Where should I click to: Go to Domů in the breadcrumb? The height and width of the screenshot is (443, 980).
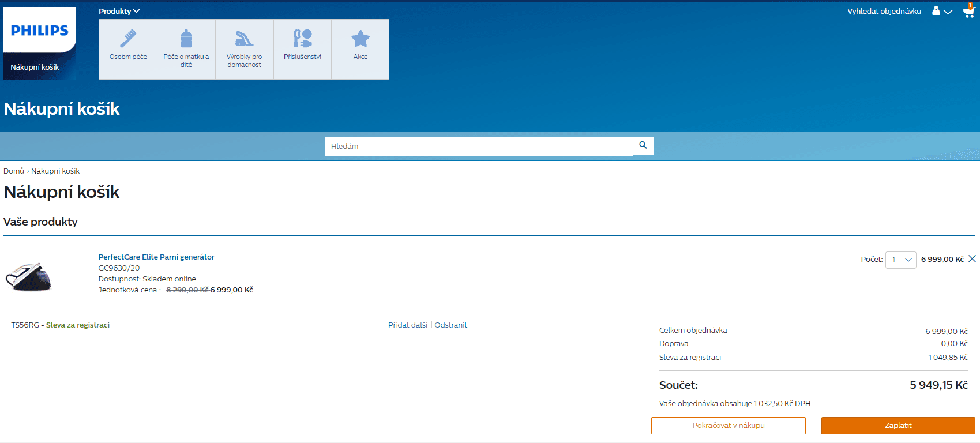[14, 171]
